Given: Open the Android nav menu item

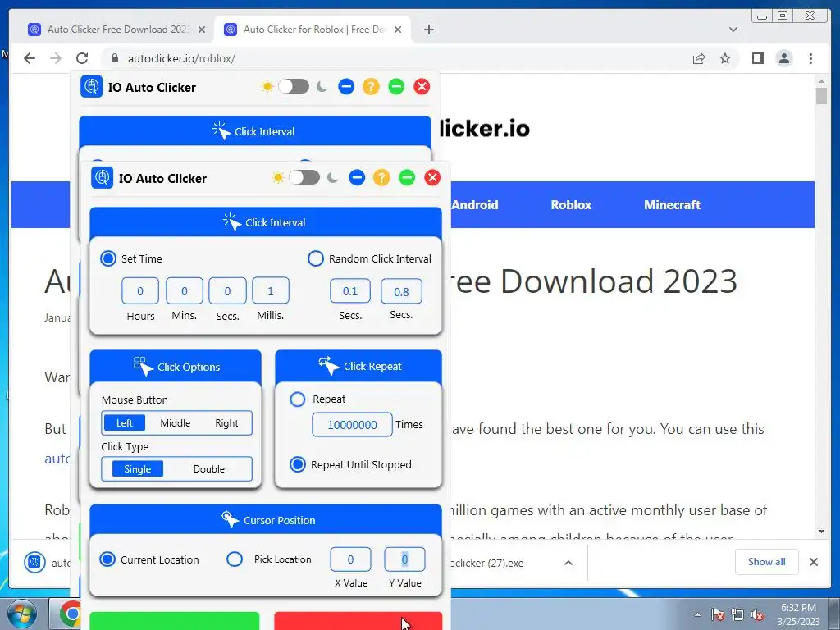Looking at the screenshot, I should (x=475, y=204).
